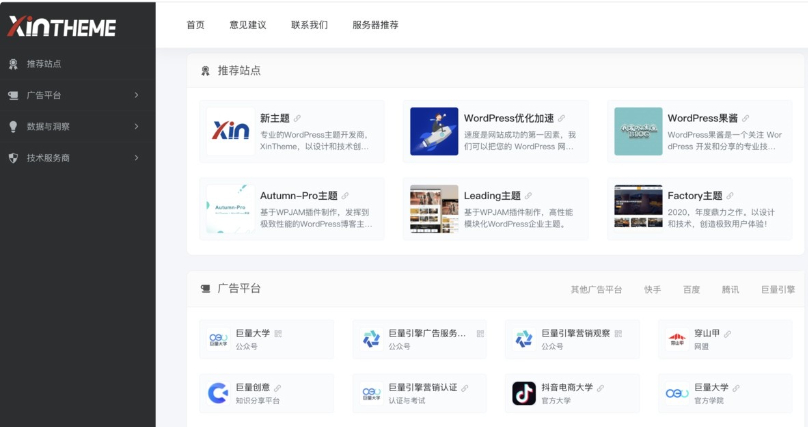Click the Autumn-Pro主题 thumbnail image
Image resolution: width=808 pixels, height=427 pixels.
click(x=230, y=209)
